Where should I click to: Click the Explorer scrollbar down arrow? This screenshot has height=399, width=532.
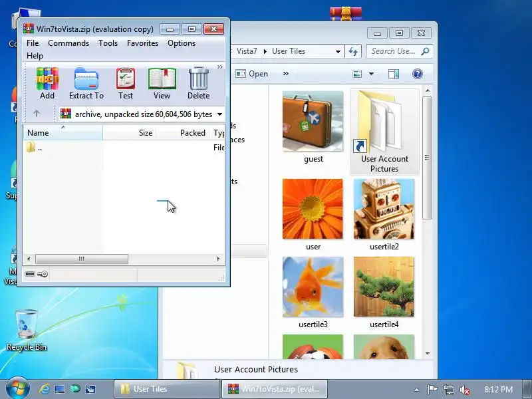pyautogui.click(x=428, y=354)
